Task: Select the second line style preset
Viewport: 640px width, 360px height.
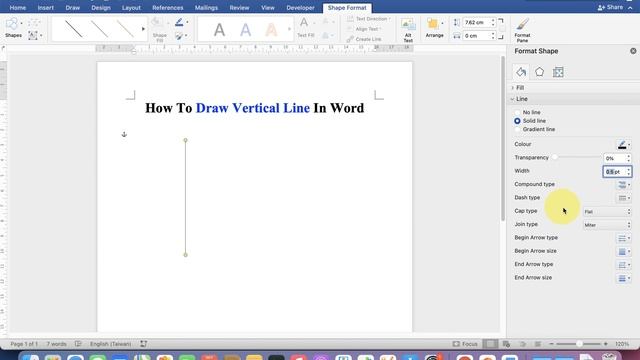Action: click(x=100, y=29)
